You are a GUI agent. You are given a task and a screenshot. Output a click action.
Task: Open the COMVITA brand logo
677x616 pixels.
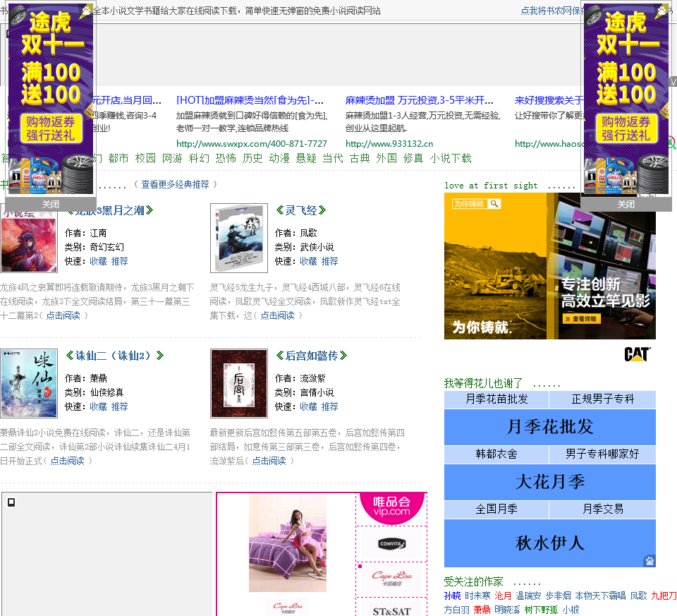pos(391,543)
